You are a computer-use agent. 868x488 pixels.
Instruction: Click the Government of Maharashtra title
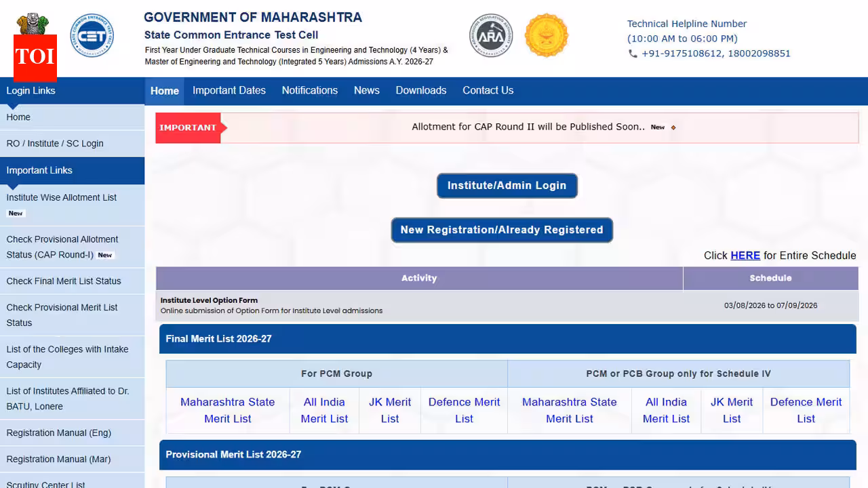coord(253,18)
